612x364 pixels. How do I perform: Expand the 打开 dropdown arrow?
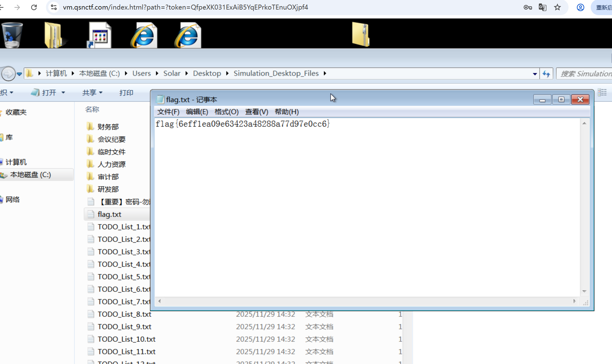pyautogui.click(x=63, y=92)
